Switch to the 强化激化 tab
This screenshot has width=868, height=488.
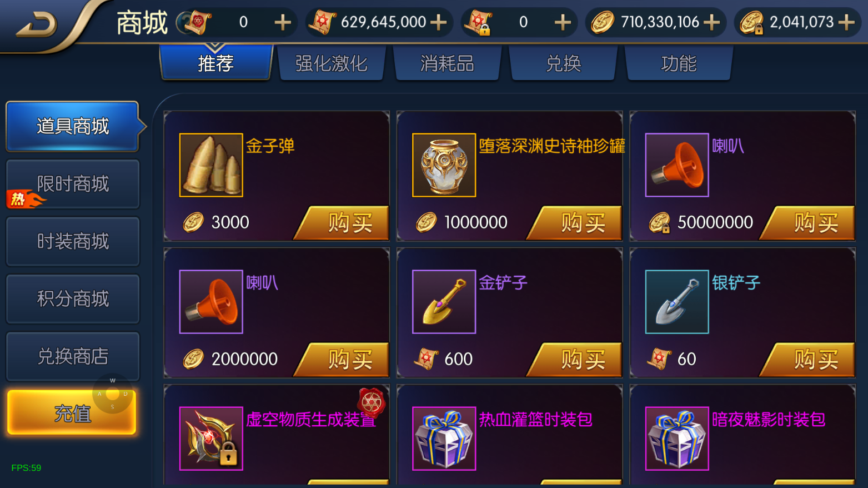click(x=332, y=63)
